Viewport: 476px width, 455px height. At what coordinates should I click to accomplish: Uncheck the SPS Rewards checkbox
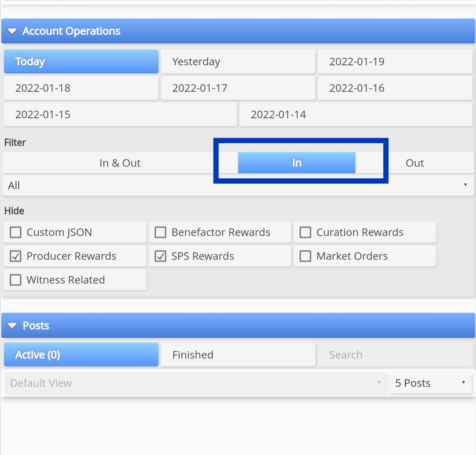pyautogui.click(x=160, y=256)
